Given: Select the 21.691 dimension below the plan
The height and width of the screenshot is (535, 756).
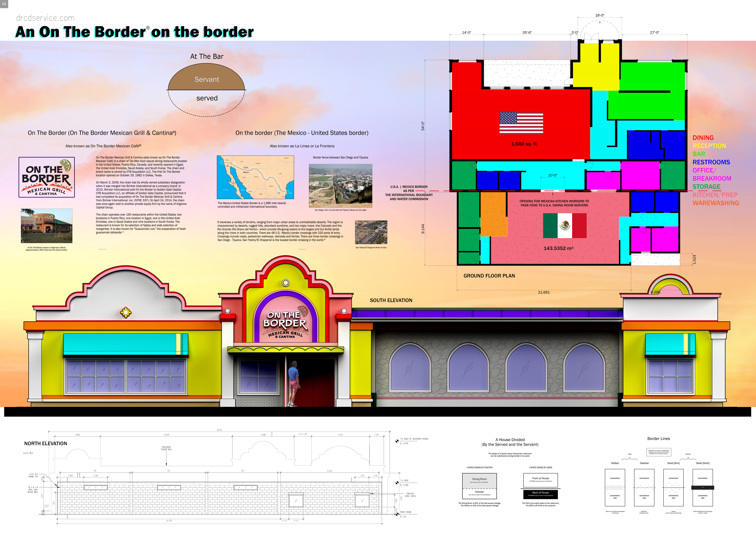Looking at the screenshot, I should click(544, 292).
